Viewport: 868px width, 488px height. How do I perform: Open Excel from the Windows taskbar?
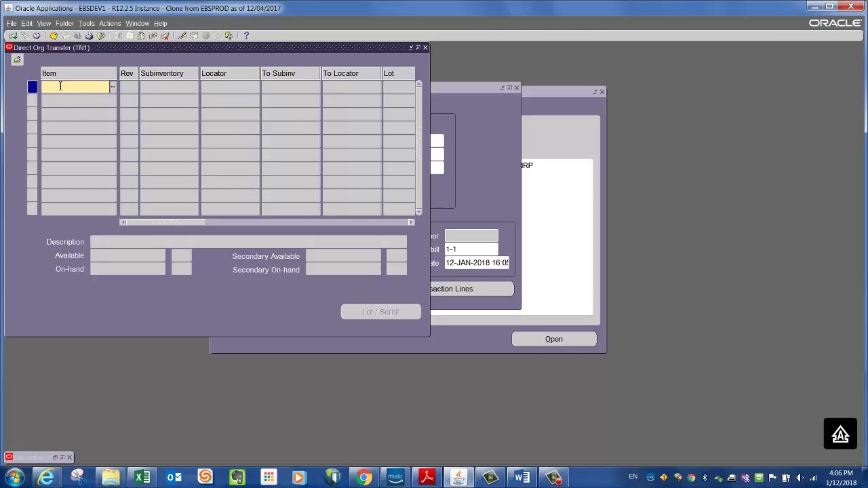[x=142, y=478]
